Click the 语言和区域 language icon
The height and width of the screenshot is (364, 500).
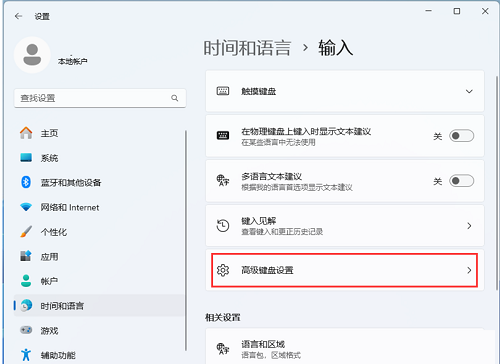click(223, 349)
